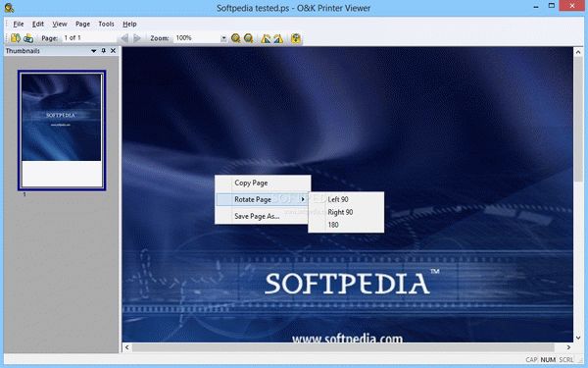
Task: Click the SCRL status bar indicator
Action: (x=565, y=360)
